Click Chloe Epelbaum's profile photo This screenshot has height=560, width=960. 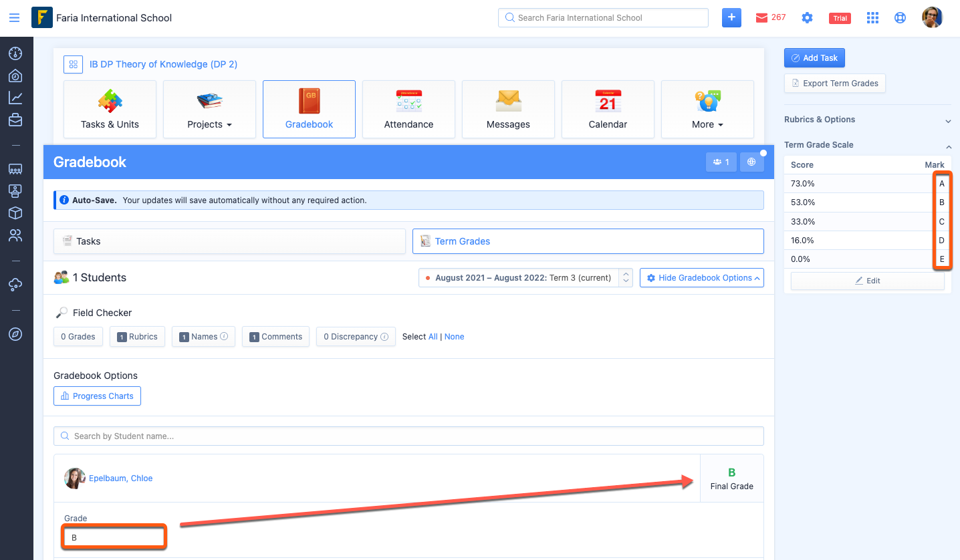pos(75,478)
